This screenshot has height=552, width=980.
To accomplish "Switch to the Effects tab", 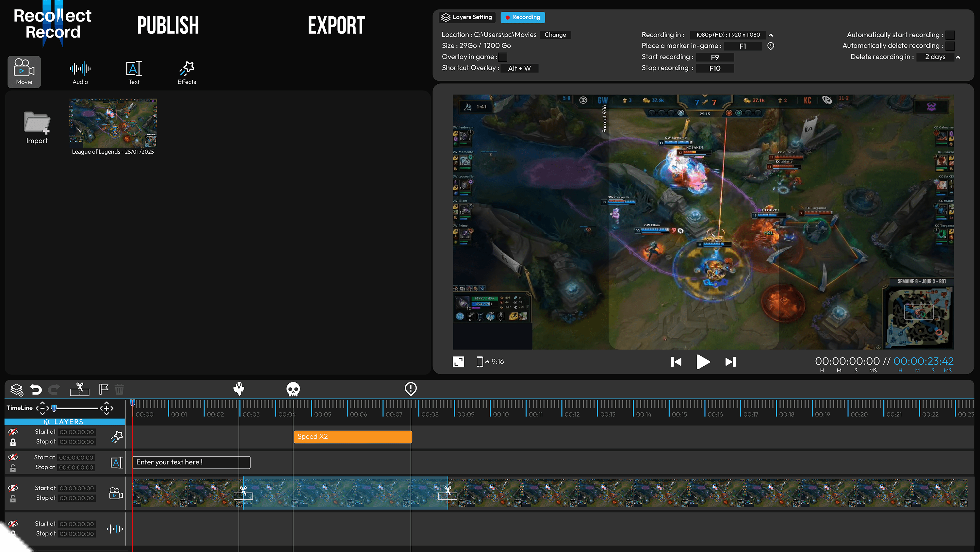I will coord(187,72).
